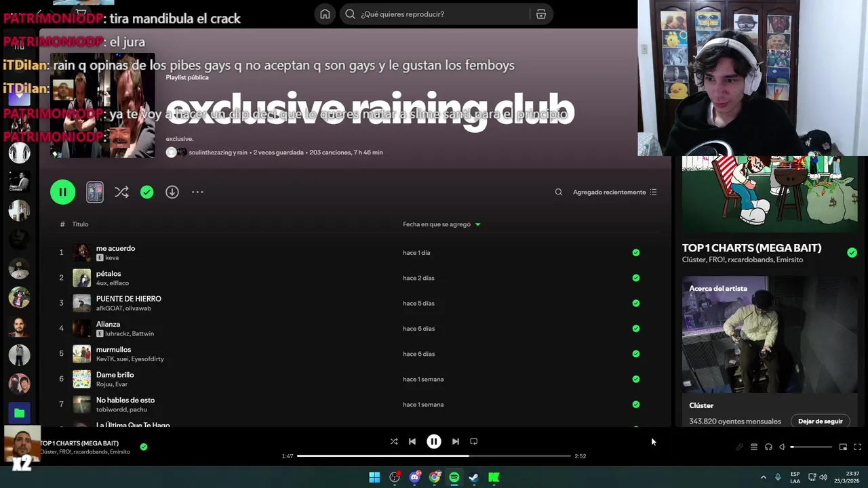Toggle the saved check in now-playing side panel
868x488 pixels.
(852, 253)
